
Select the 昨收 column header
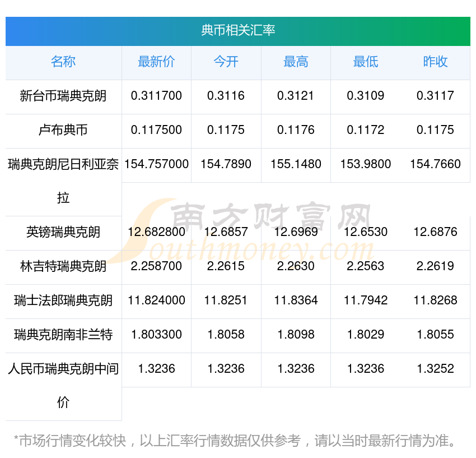(435, 62)
